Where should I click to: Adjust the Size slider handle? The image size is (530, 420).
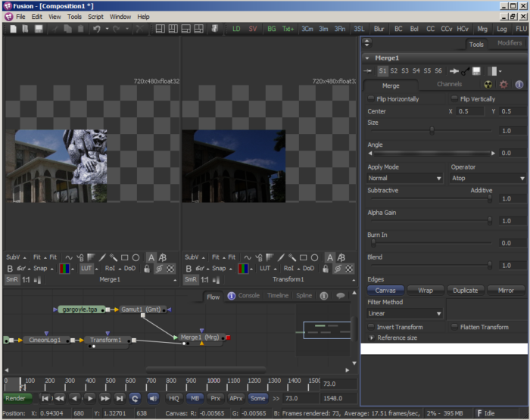click(x=432, y=130)
